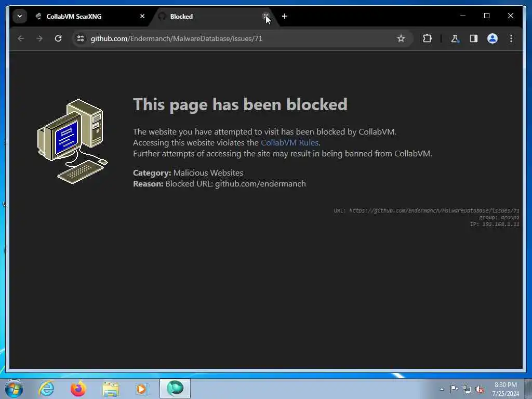This screenshot has width=532, height=399.
Task: Bookmark this page with the star
Action: tap(401, 38)
